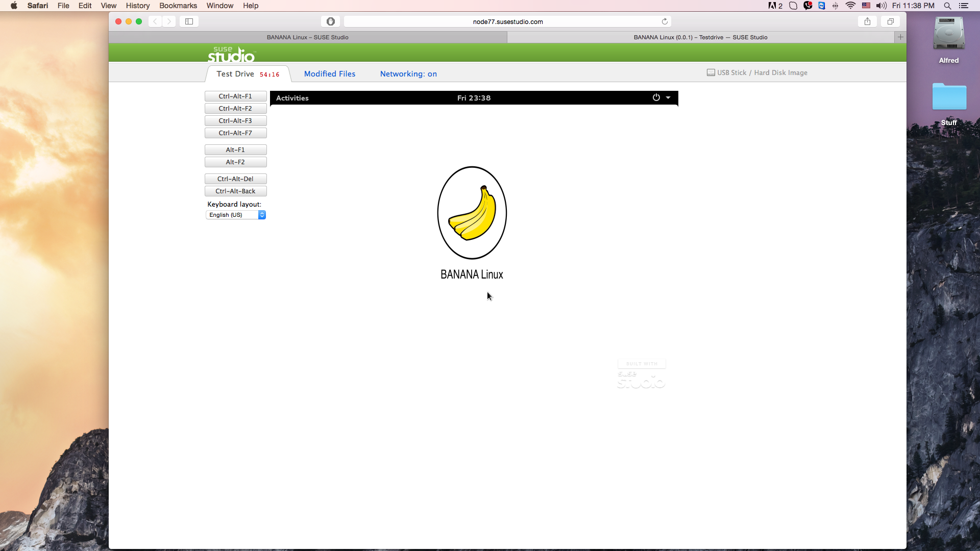Expand the GNOME system menu arrow
Image resolution: width=980 pixels, height=551 pixels.
coord(668,97)
